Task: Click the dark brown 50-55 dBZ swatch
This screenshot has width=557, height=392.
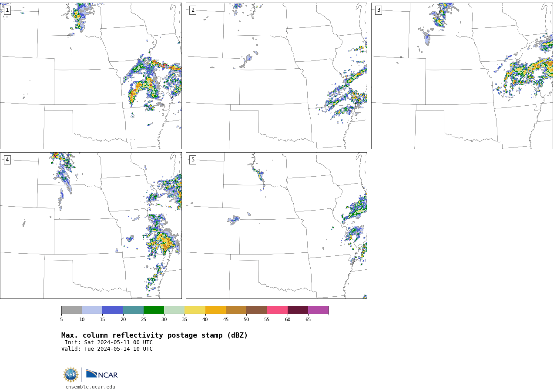Action: [x=256, y=310]
